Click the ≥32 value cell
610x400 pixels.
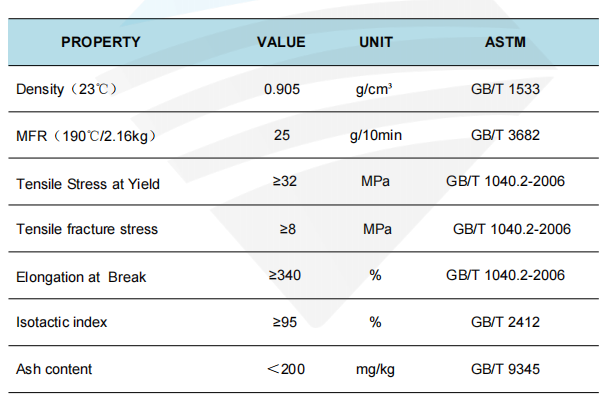(x=285, y=181)
